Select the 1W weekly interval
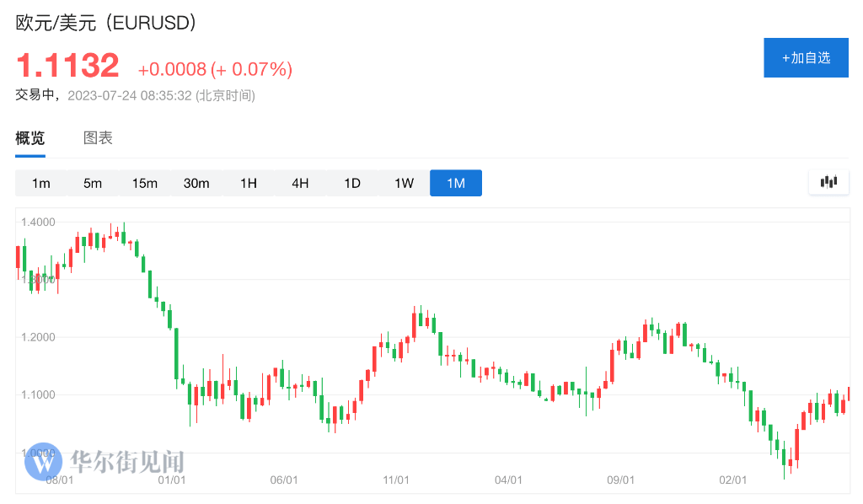 (404, 183)
